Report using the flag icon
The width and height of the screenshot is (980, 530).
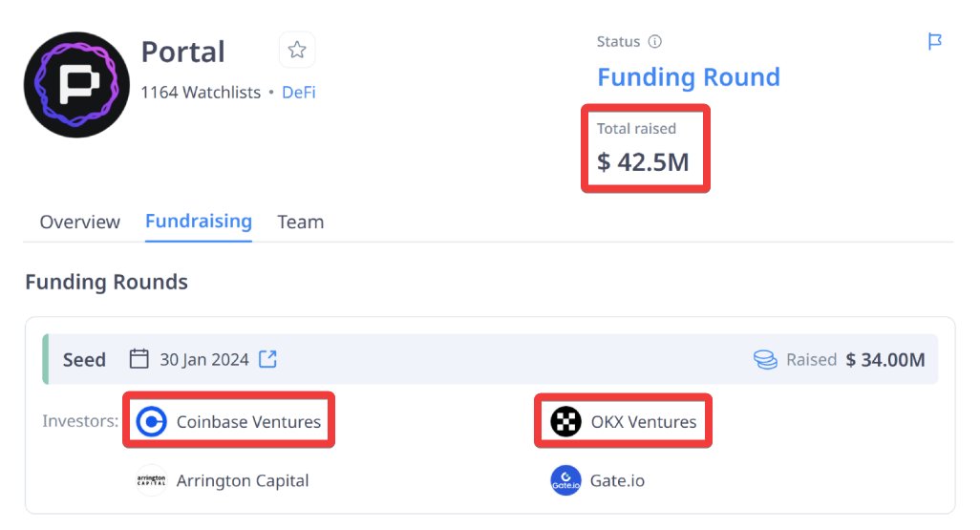click(934, 41)
